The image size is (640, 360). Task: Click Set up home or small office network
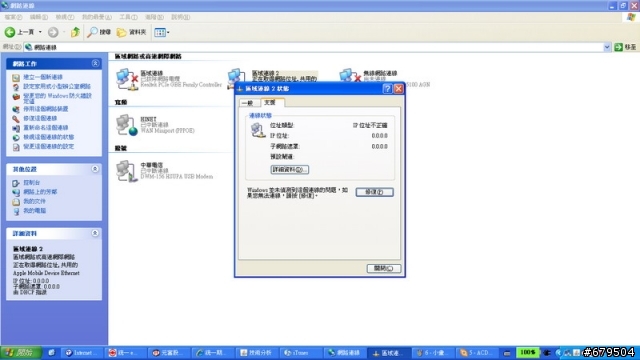pos(57,86)
